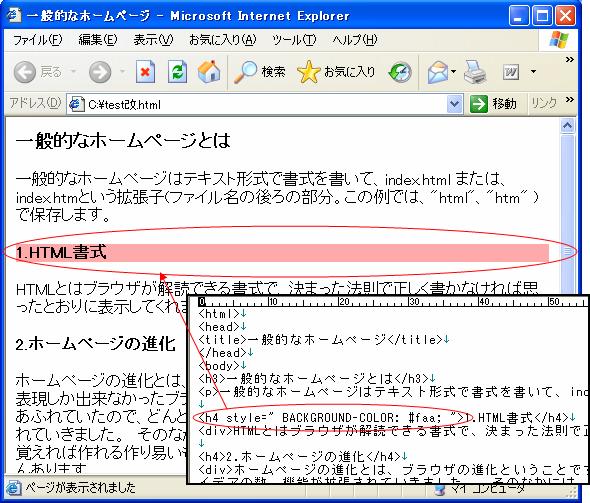The image size is (590, 503).
Task: Click the 移動 (Go) button
Action: pyautogui.click(x=494, y=103)
